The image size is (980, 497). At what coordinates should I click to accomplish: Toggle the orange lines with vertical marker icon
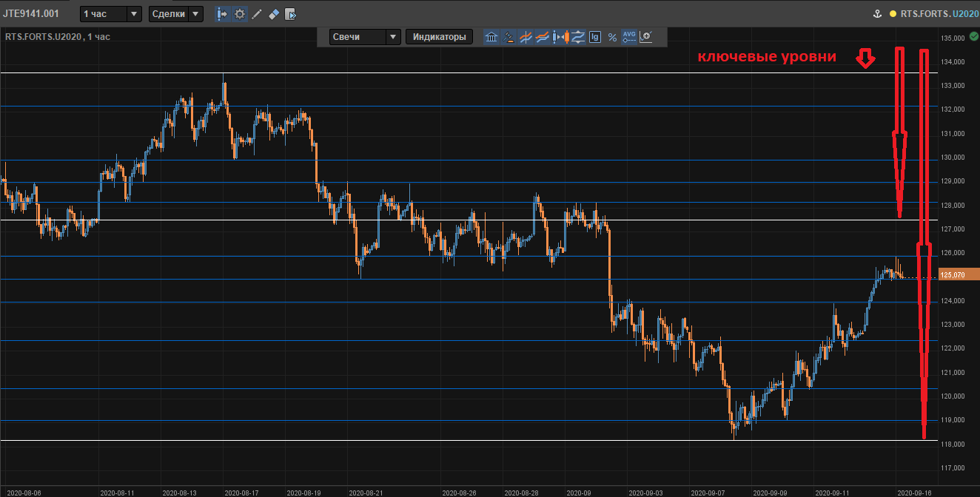[526, 37]
